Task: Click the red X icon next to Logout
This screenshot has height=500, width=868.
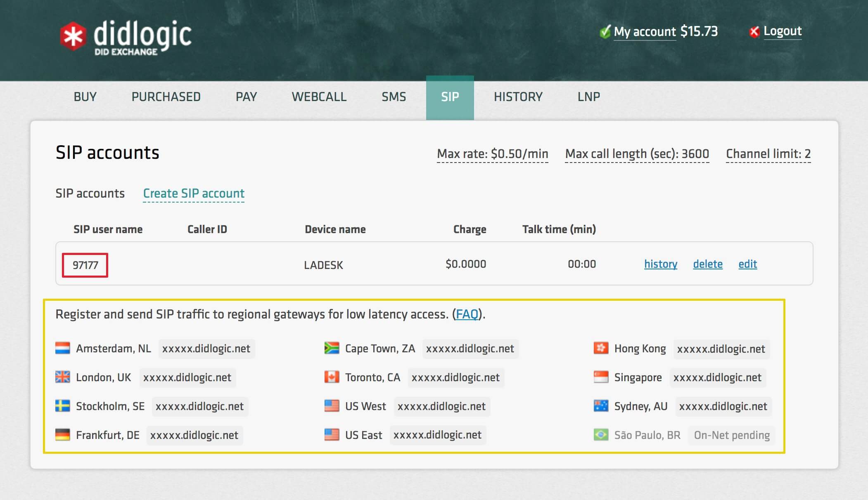Action: pos(754,31)
